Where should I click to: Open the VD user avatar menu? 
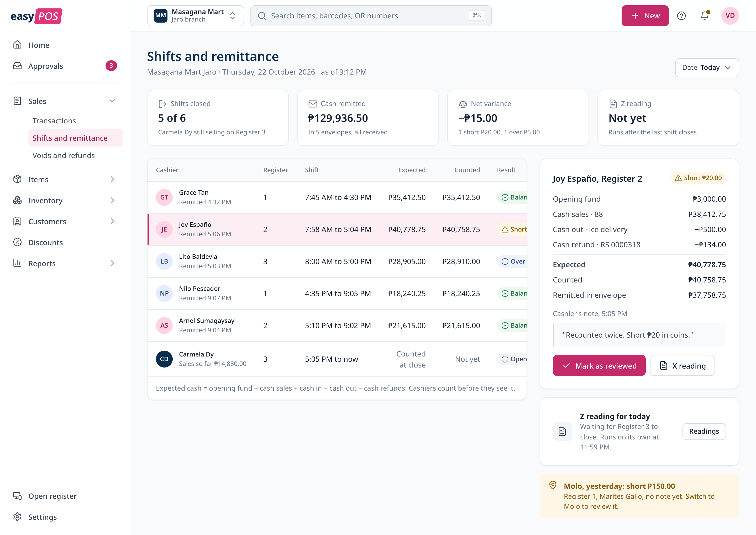point(730,16)
